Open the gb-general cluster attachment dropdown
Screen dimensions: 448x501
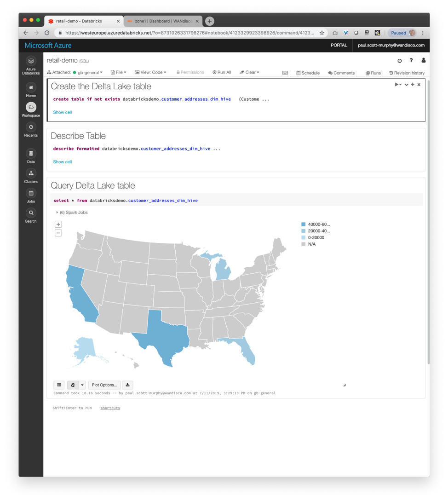pos(87,73)
